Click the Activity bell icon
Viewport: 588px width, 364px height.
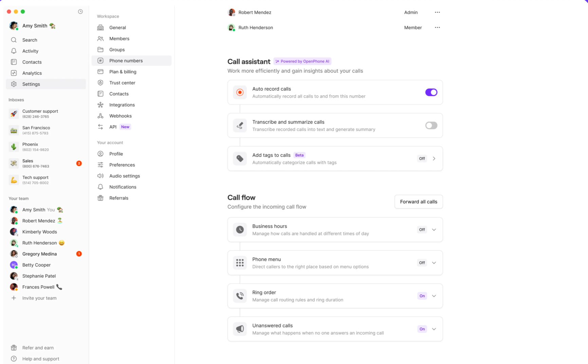click(x=14, y=51)
